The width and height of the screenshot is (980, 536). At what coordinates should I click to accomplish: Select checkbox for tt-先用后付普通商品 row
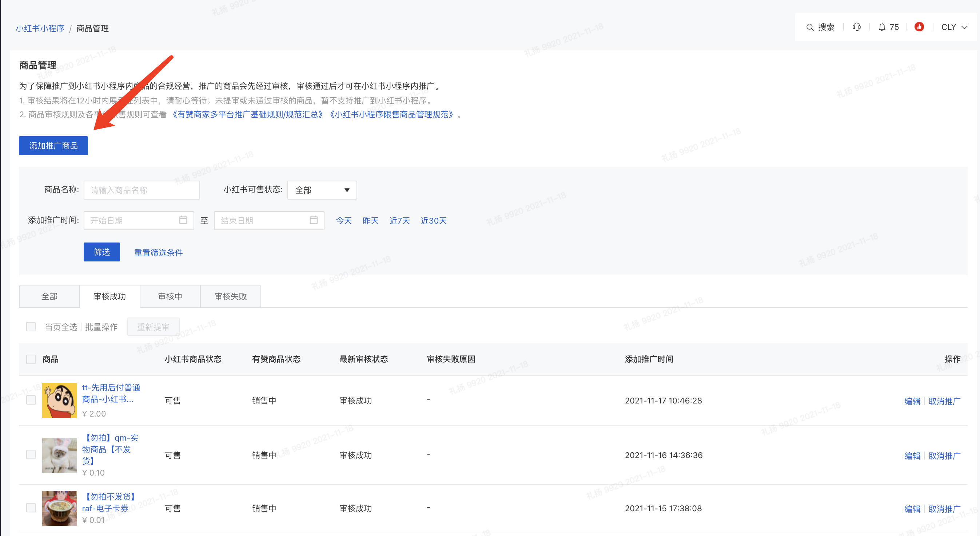[x=31, y=400]
